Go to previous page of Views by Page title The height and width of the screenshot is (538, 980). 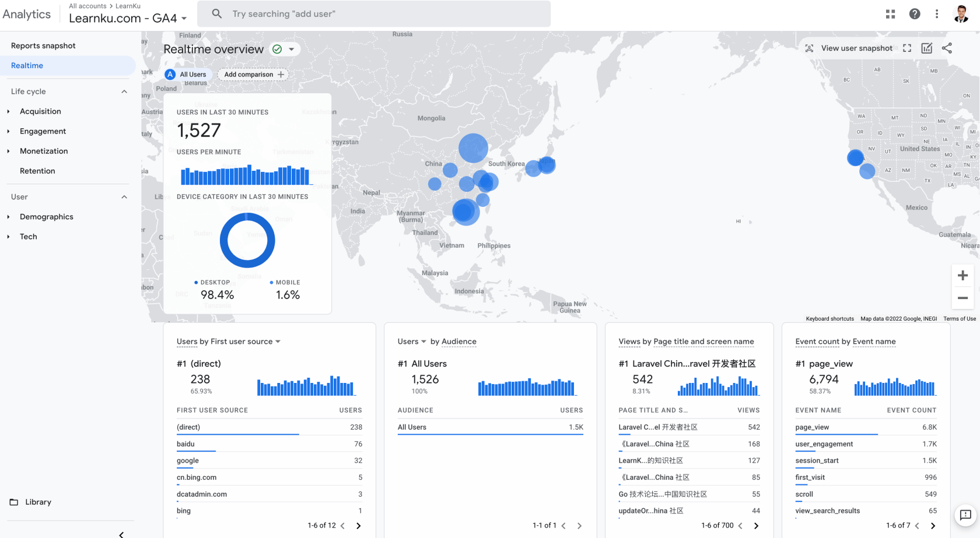pyautogui.click(x=740, y=526)
